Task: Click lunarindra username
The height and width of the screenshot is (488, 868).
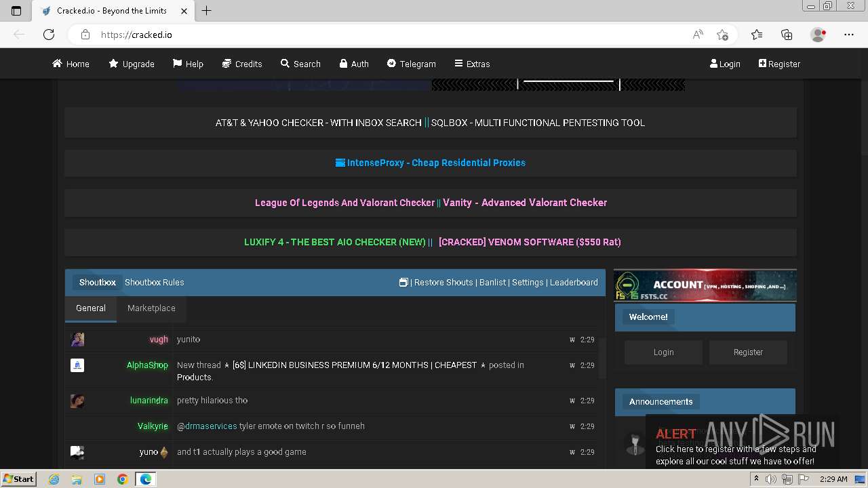Action: click(149, 401)
